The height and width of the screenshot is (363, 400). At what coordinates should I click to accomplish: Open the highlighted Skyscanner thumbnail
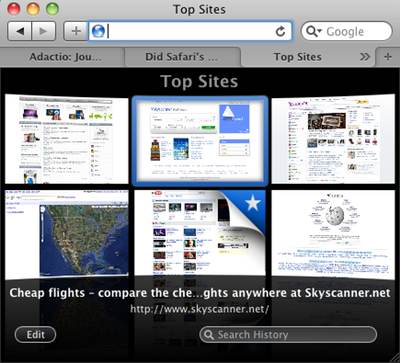click(x=200, y=141)
